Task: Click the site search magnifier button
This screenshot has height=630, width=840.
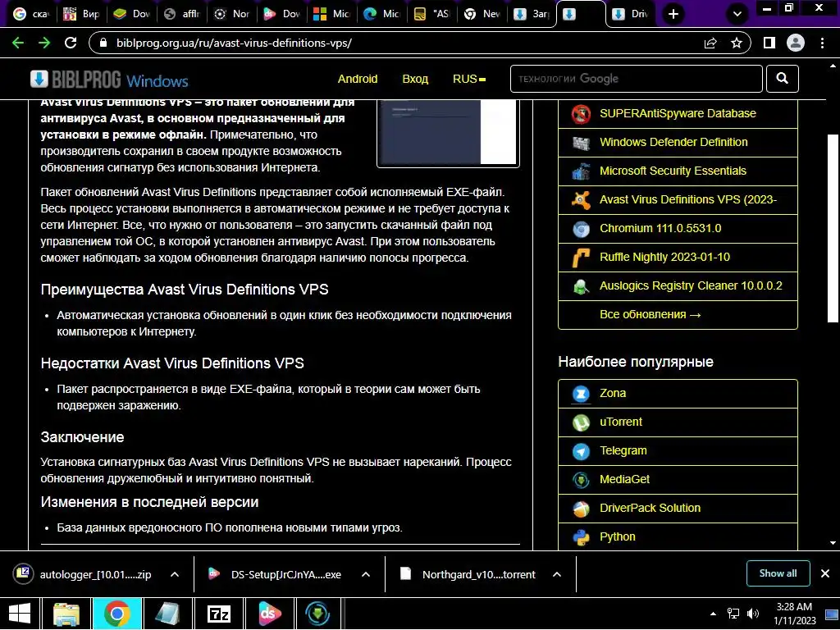Action: click(x=782, y=79)
